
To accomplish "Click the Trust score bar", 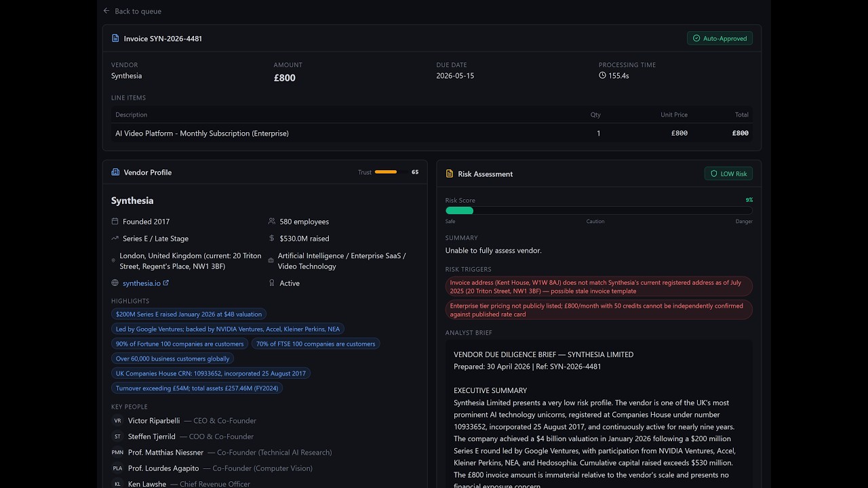I will pos(392,172).
